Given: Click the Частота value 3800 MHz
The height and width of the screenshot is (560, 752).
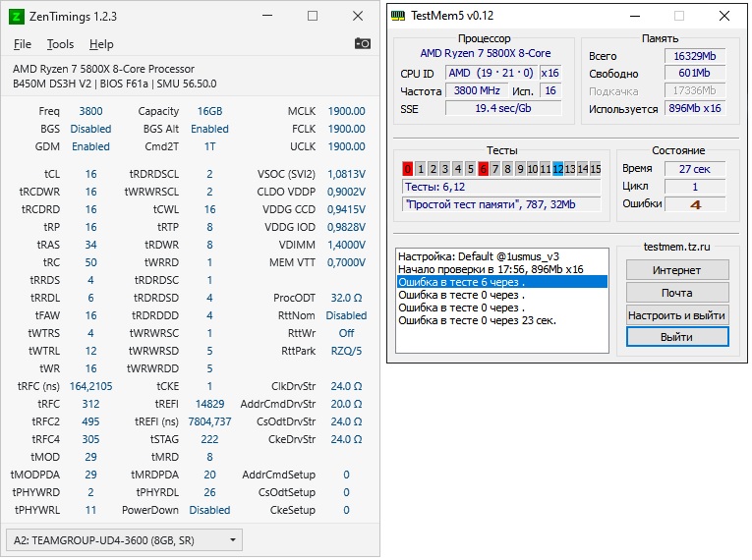Looking at the screenshot, I should pos(477,90).
